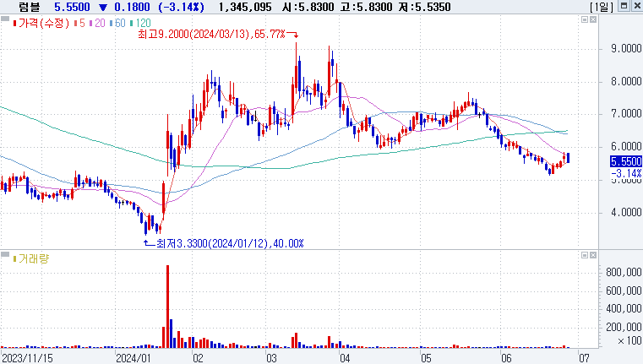Click the 06 month date axis label
The height and width of the screenshot is (364, 643).
pos(506,358)
